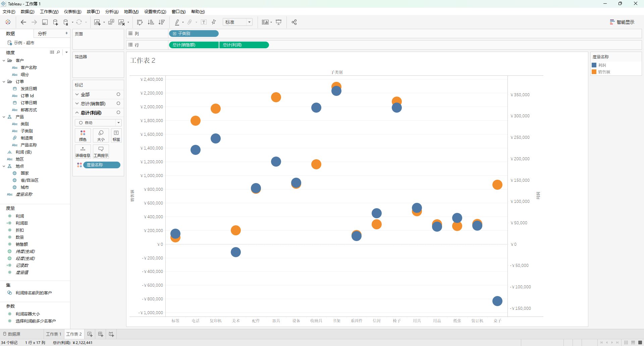
Task: Click the blue 利润 legend color swatch
Action: [594, 65]
